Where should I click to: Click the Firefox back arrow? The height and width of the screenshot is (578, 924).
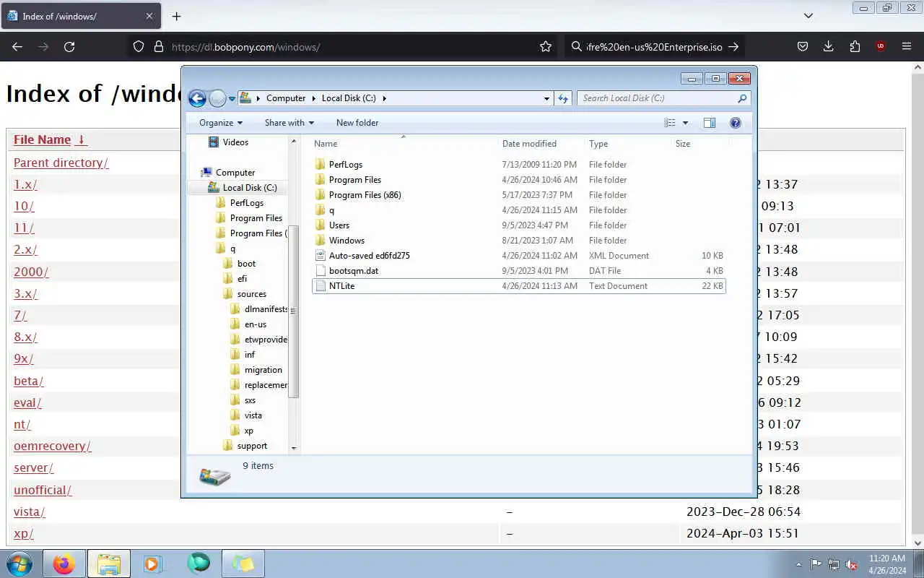coord(17,46)
